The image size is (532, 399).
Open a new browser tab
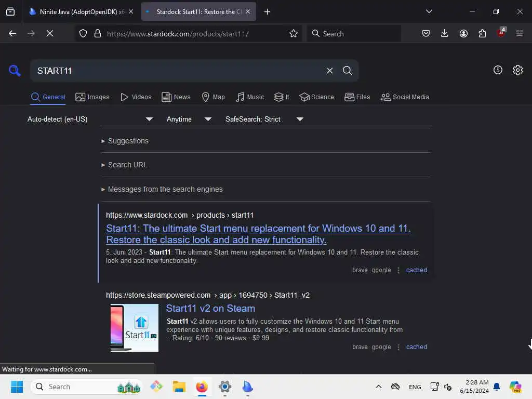point(268,12)
